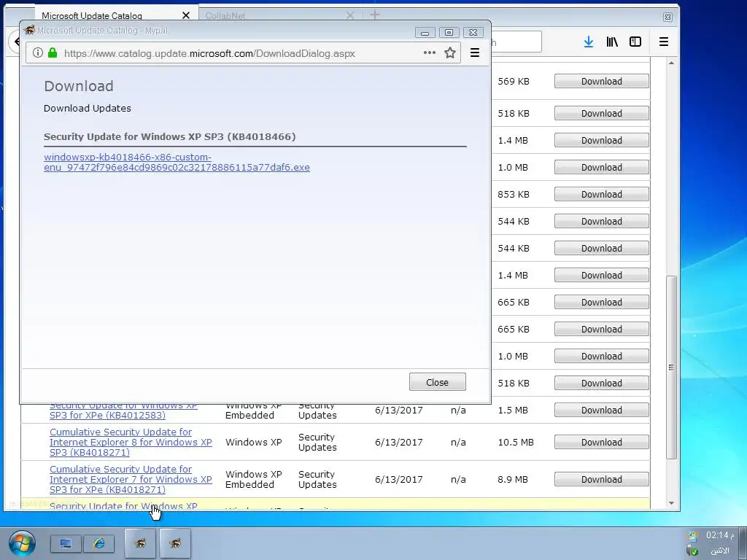Open popup window hamburger menu
This screenshot has height=560, width=747.
pos(474,52)
